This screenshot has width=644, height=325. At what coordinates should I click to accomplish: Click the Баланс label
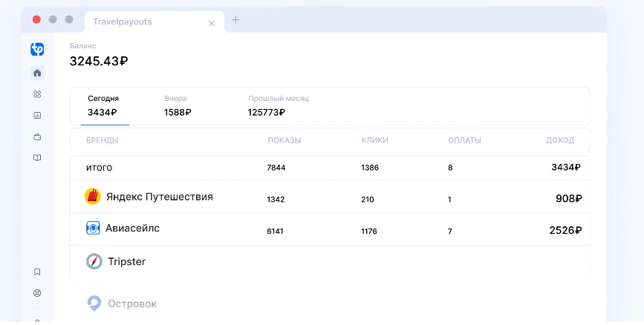coord(82,46)
